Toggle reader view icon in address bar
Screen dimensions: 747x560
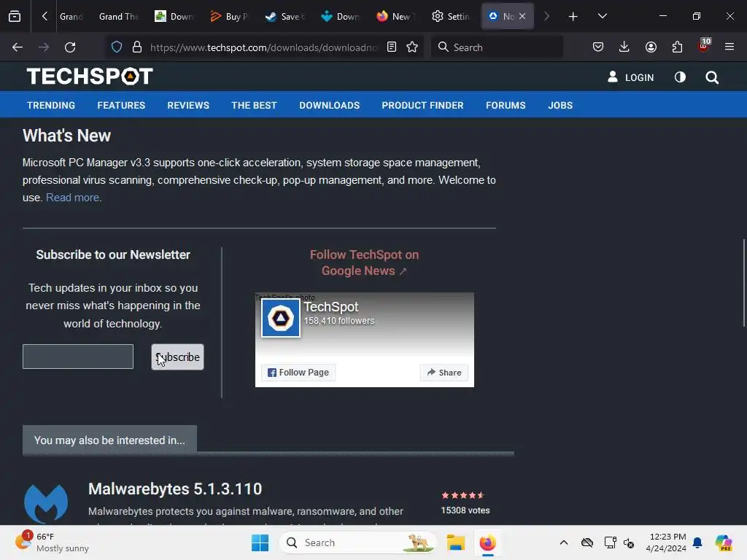(x=392, y=47)
